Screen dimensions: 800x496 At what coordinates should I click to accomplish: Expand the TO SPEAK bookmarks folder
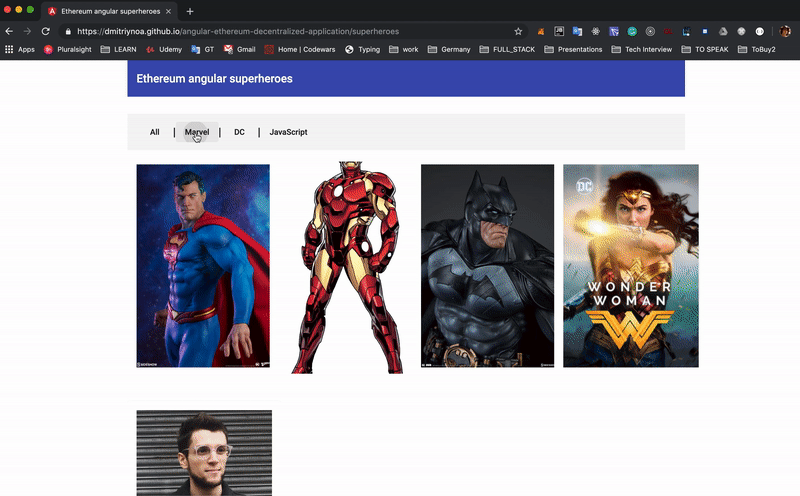705,49
